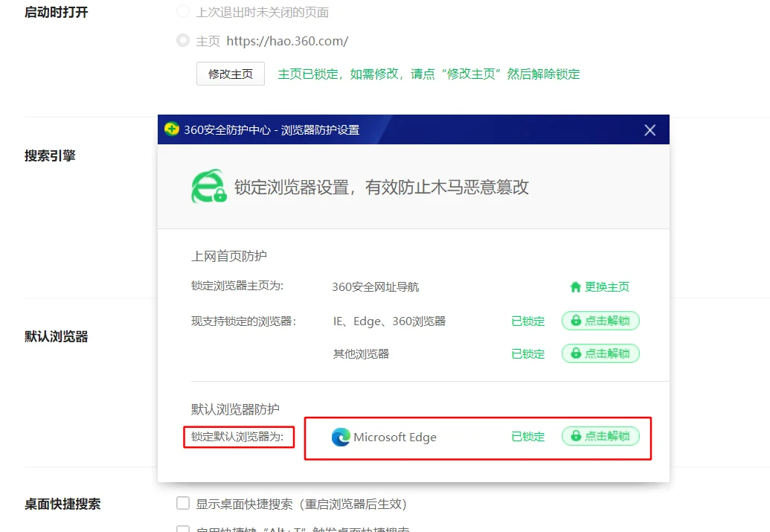Image resolution: width=770 pixels, height=532 pixels.
Task: Select the 主页 radio option
Action: click(183, 40)
